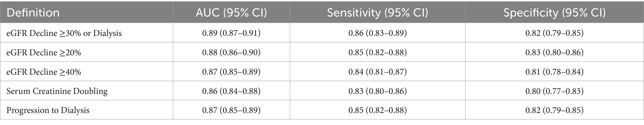Click the eGFR Decline ≥30% or Dialysis row label
644x125 pixels.
tap(64, 33)
